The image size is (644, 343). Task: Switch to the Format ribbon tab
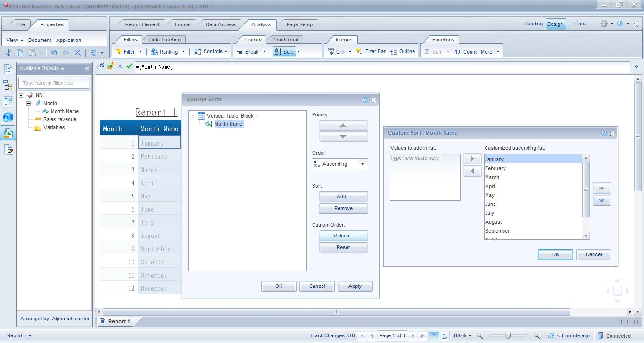pos(182,24)
